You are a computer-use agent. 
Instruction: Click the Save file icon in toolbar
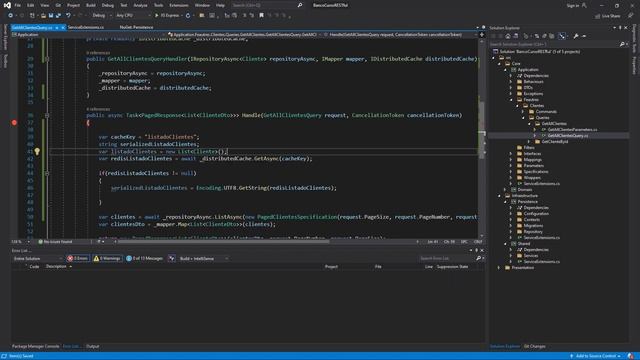click(x=51, y=16)
